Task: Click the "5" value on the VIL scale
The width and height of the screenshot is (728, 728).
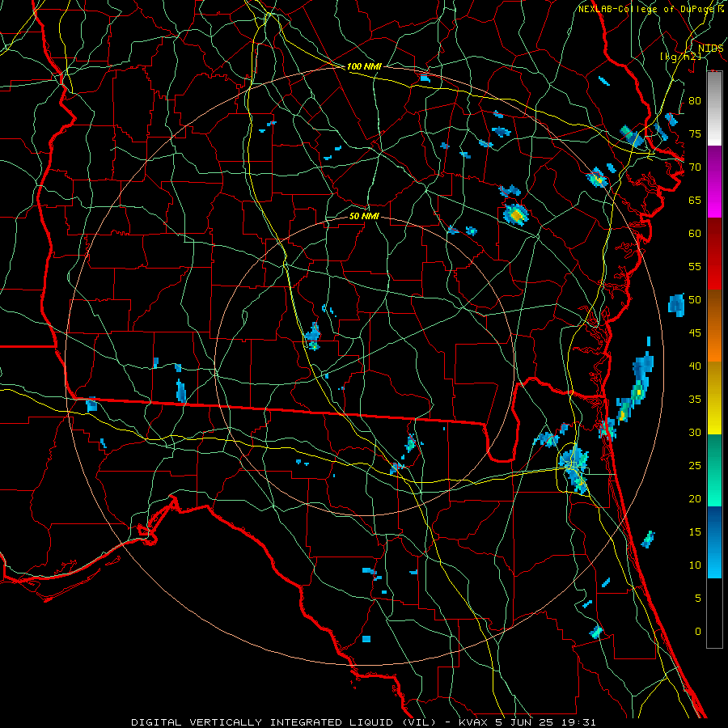Action: [x=698, y=598]
